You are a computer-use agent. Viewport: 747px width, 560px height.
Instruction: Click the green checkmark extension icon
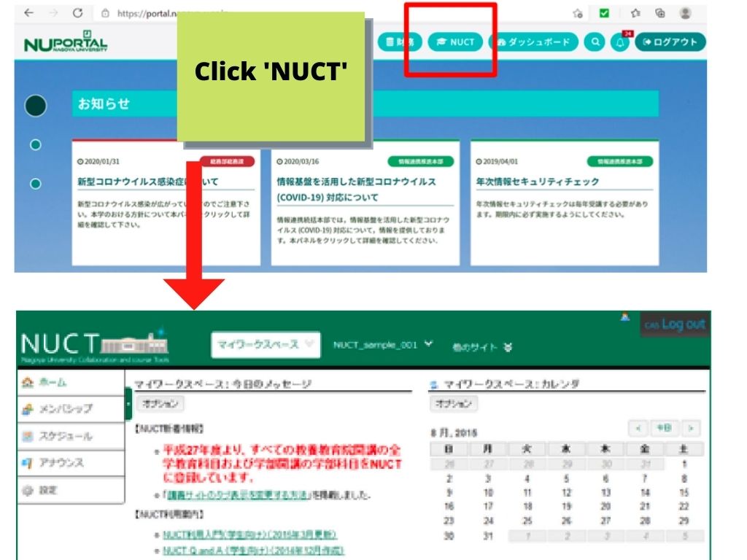click(604, 13)
